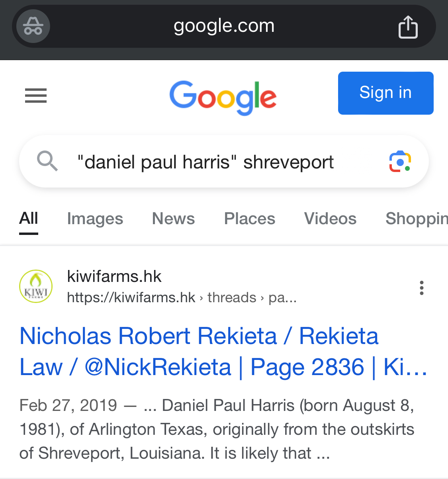The height and width of the screenshot is (479, 448).
Task: Select the Shopping tab
Action: coord(417,219)
